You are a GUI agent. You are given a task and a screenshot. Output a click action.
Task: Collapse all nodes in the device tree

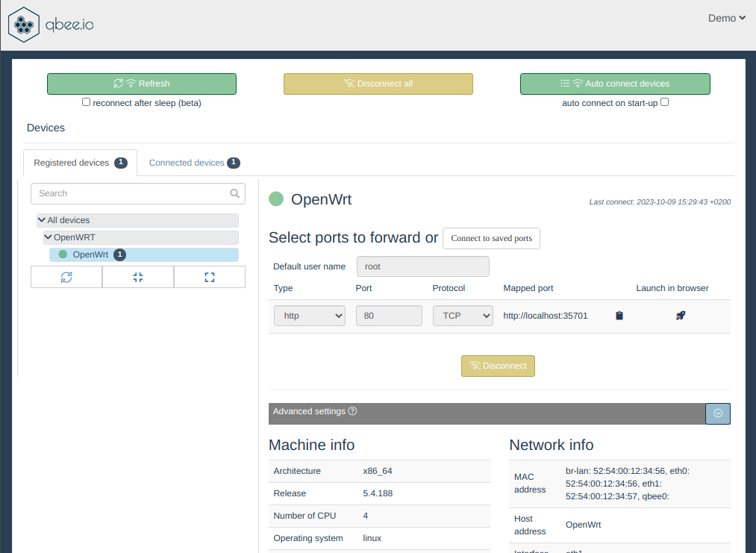tap(137, 276)
